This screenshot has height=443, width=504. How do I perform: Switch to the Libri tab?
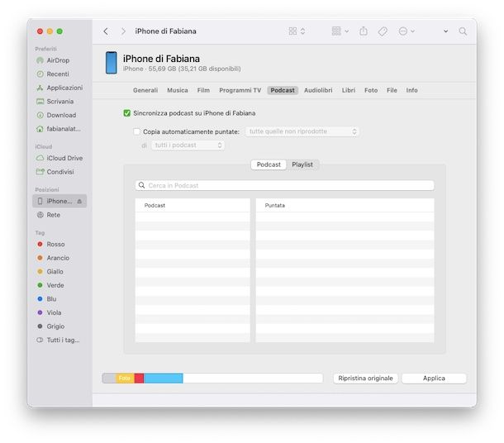(349, 90)
